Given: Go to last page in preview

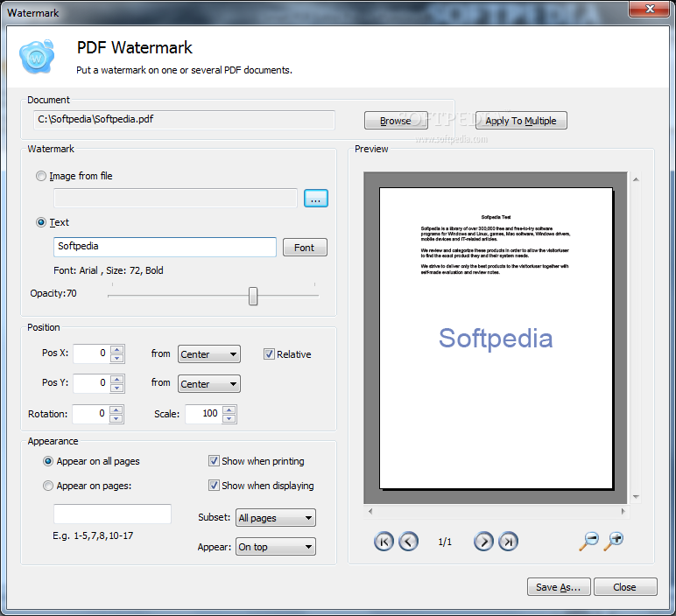Looking at the screenshot, I should click(508, 542).
